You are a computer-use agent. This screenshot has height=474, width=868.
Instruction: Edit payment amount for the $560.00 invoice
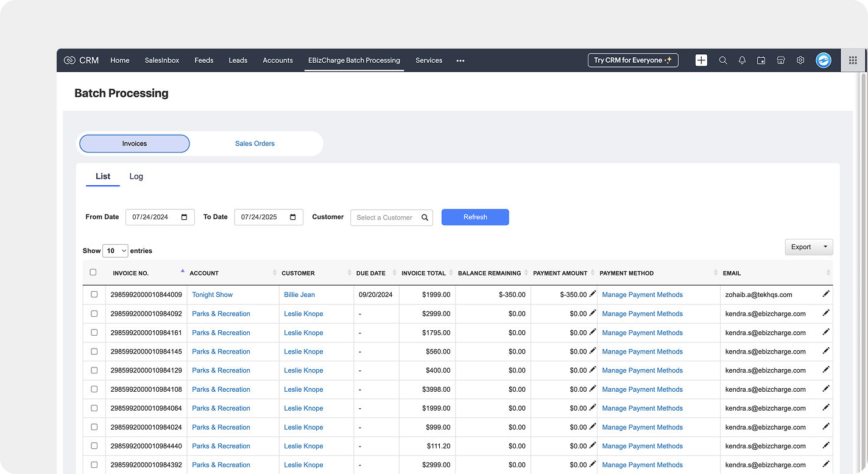593,351
